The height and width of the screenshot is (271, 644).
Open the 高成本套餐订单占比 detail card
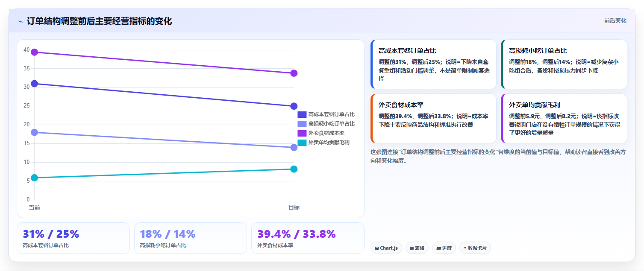coord(433,64)
